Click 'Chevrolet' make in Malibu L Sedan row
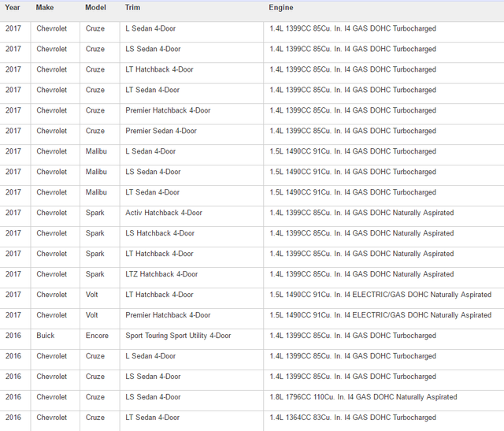The height and width of the screenshot is (431, 504). coord(52,151)
